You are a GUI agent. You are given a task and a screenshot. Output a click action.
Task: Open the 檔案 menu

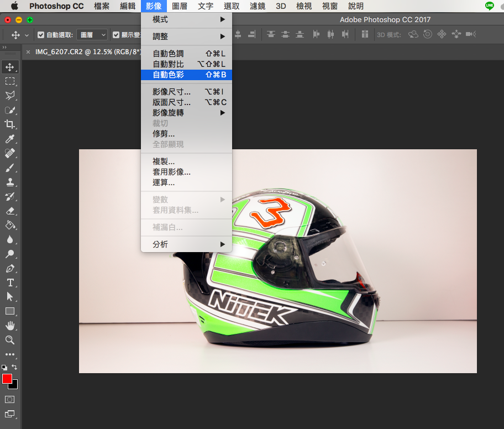click(x=102, y=6)
